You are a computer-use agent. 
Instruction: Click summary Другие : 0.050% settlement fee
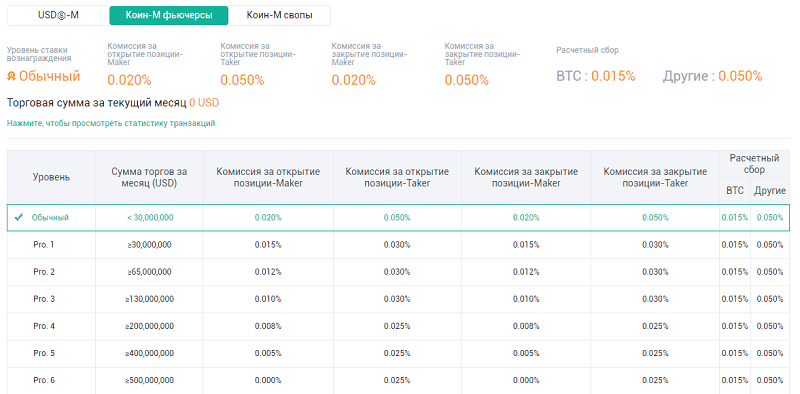tap(712, 77)
